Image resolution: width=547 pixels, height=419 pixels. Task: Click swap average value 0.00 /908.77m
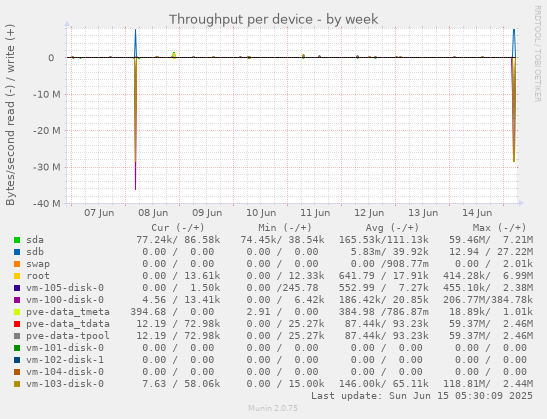tap(390, 264)
